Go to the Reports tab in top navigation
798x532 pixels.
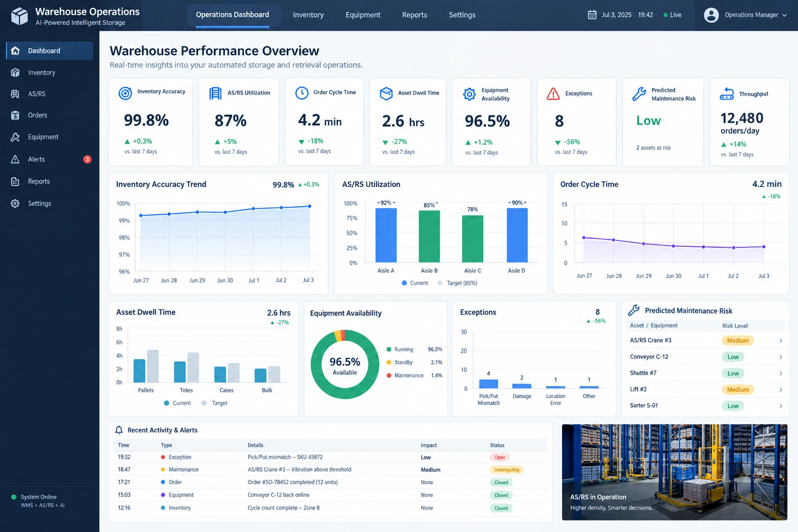[x=415, y=15]
